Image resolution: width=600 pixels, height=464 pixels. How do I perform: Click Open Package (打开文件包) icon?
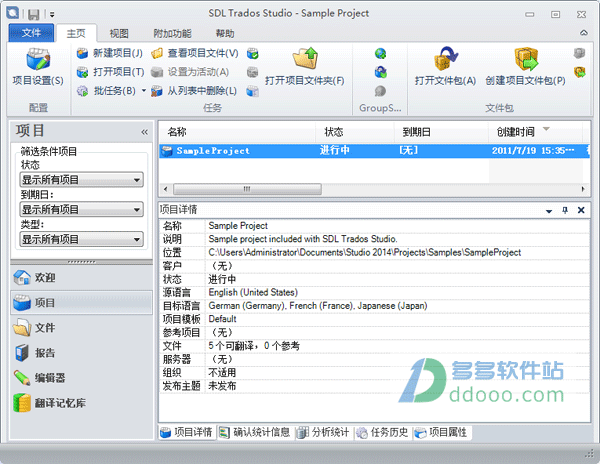pos(446,59)
